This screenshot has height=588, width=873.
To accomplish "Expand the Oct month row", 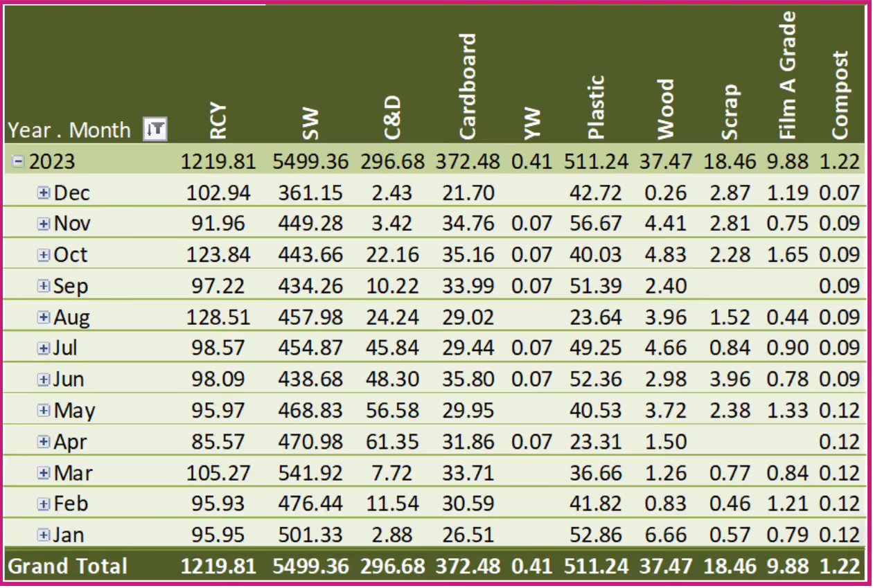I will pyautogui.click(x=44, y=255).
